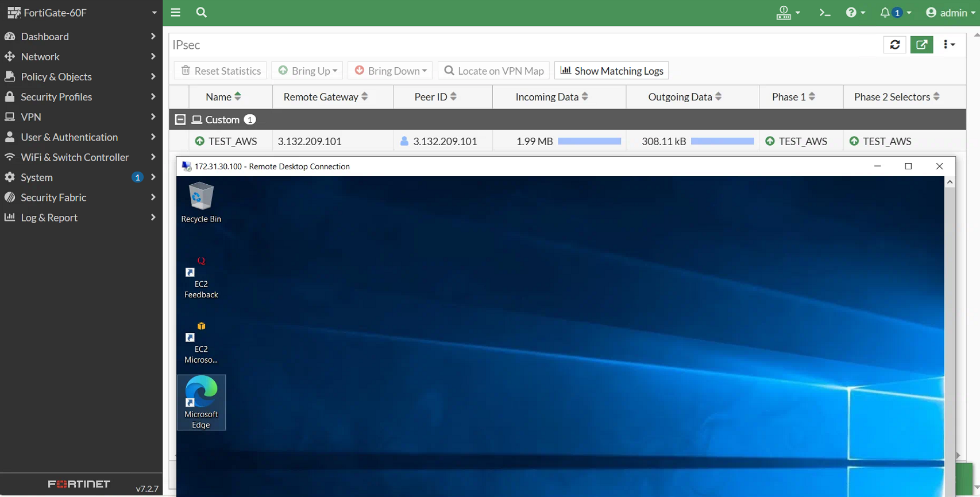This screenshot has height=497, width=980.
Task: Open the search magnifier in header
Action: (x=201, y=13)
